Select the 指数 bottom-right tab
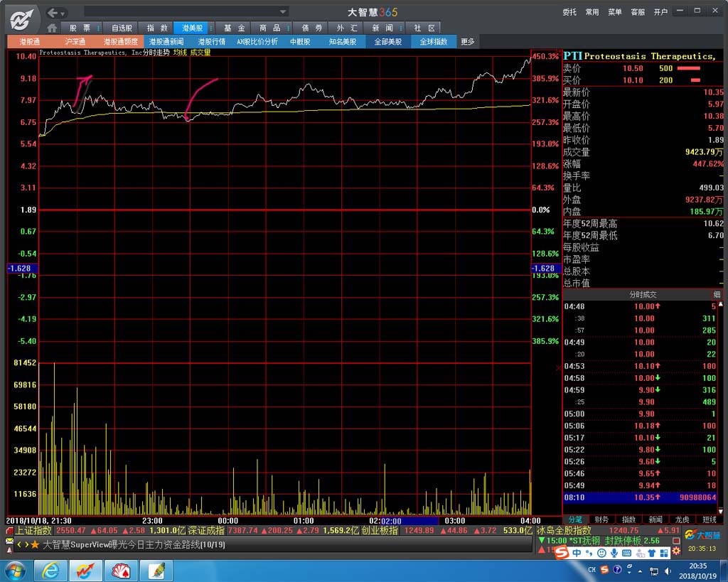 (628, 519)
